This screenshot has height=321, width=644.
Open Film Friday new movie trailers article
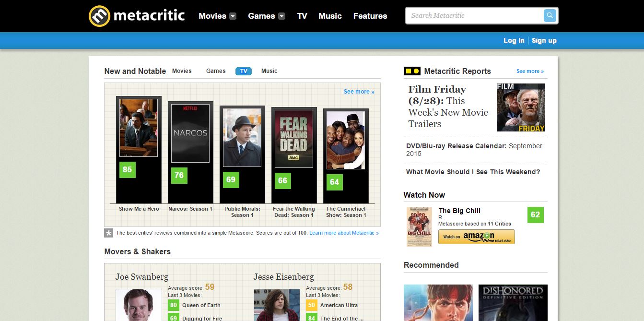(448, 107)
